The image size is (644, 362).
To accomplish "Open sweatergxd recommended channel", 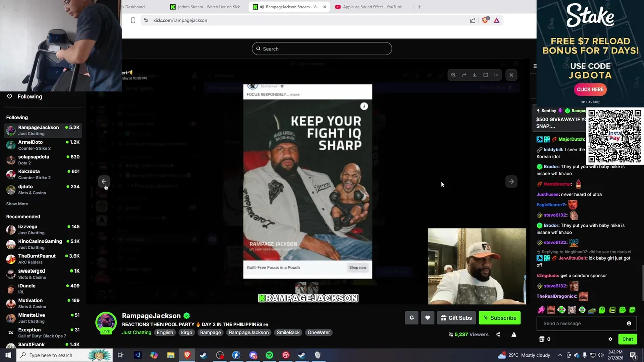I will (x=43, y=274).
